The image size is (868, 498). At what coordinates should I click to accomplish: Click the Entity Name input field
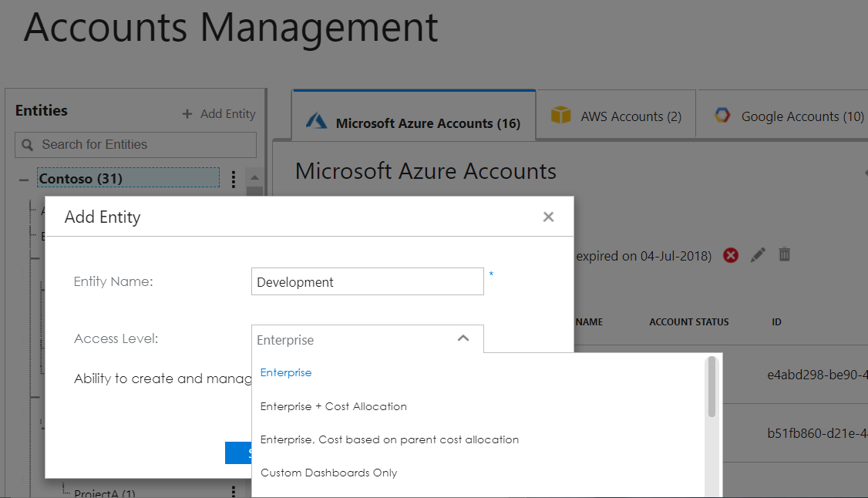(x=368, y=281)
